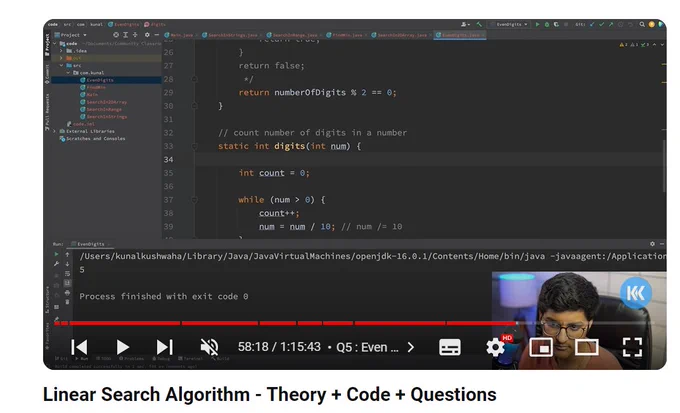The image size is (680, 413).
Task: Open the EvenDigits run configuration dropdown
Action: [509, 24]
